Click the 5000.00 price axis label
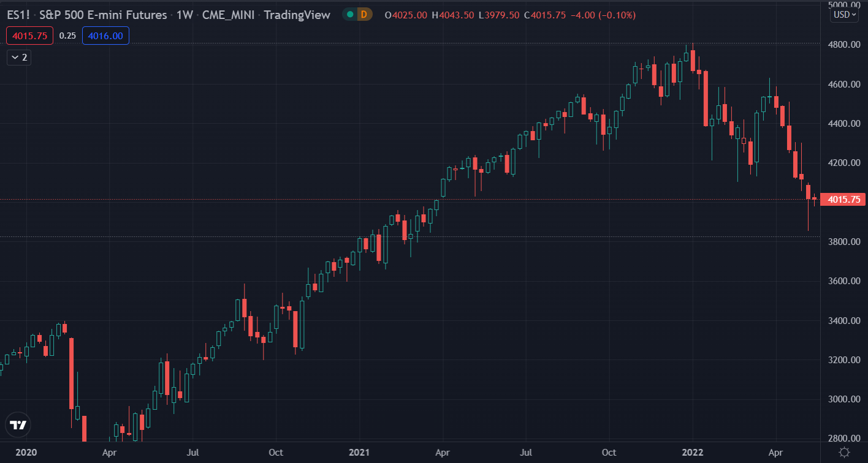Screen dimensions: 868x463 point(843,5)
